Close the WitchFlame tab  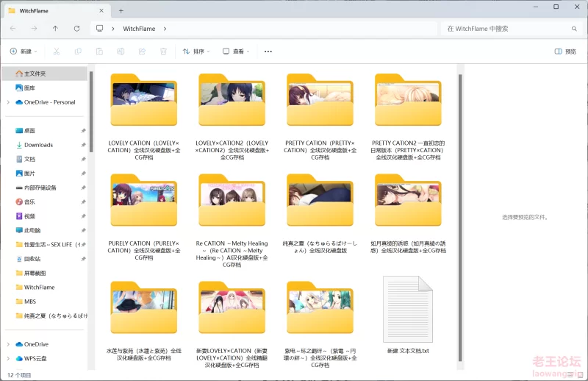pyautogui.click(x=101, y=11)
